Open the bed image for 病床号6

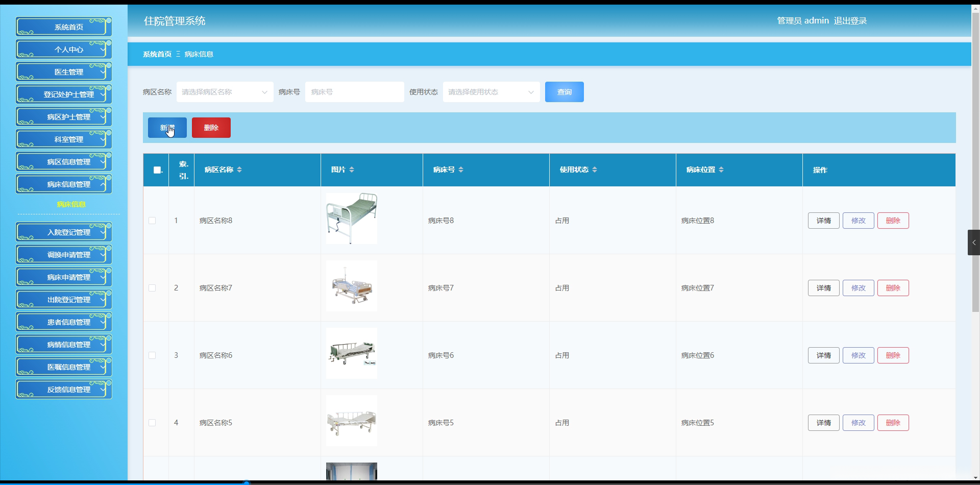(352, 353)
